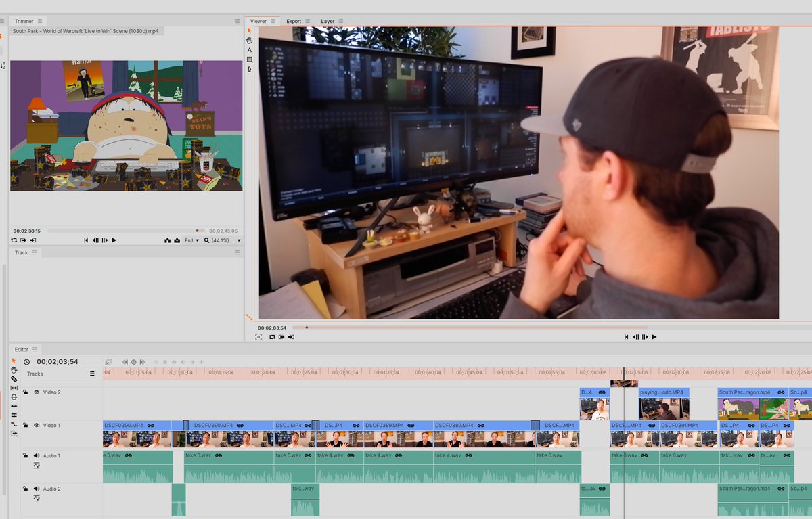The height and width of the screenshot is (519, 812).
Task: Click the export frame icon in the Trimmer
Action: point(22,241)
